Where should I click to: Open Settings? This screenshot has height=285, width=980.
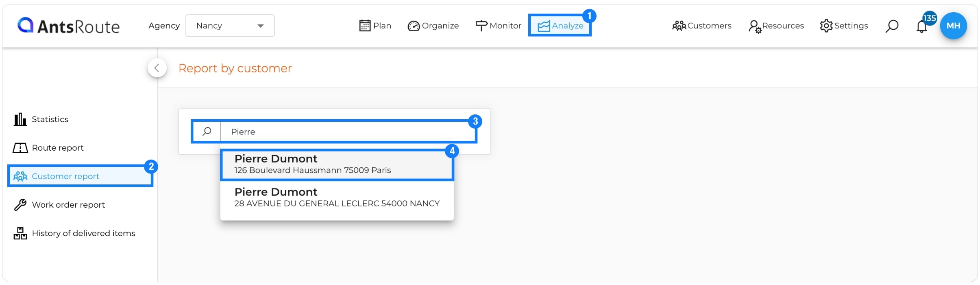click(844, 26)
